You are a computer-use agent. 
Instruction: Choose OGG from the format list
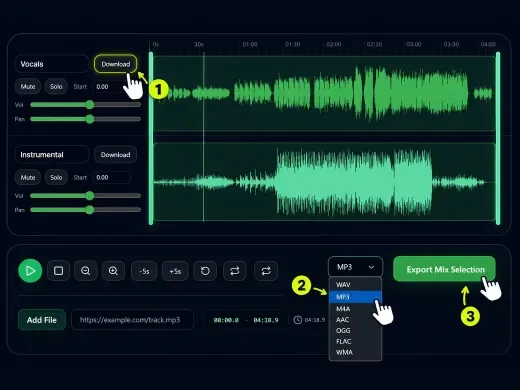pos(355,330)
